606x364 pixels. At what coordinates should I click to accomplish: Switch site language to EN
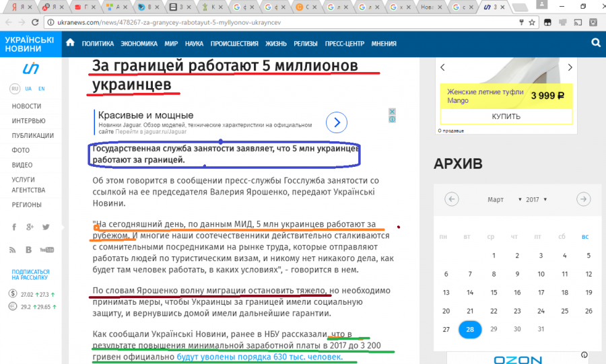41,89
